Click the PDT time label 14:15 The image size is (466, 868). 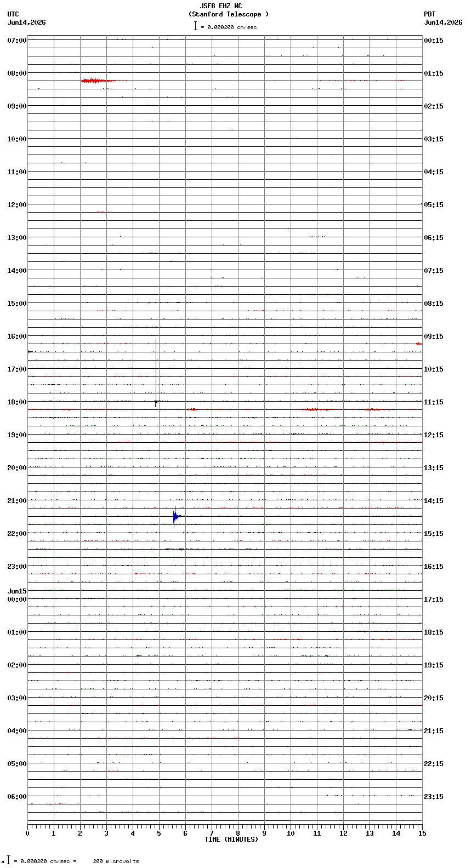pyautogui.click(x=434, y=501)
